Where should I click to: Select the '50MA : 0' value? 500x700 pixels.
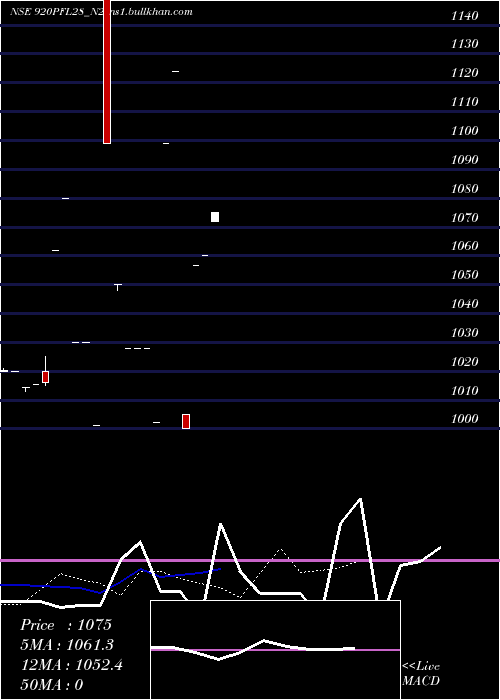[x=52, y=685]
